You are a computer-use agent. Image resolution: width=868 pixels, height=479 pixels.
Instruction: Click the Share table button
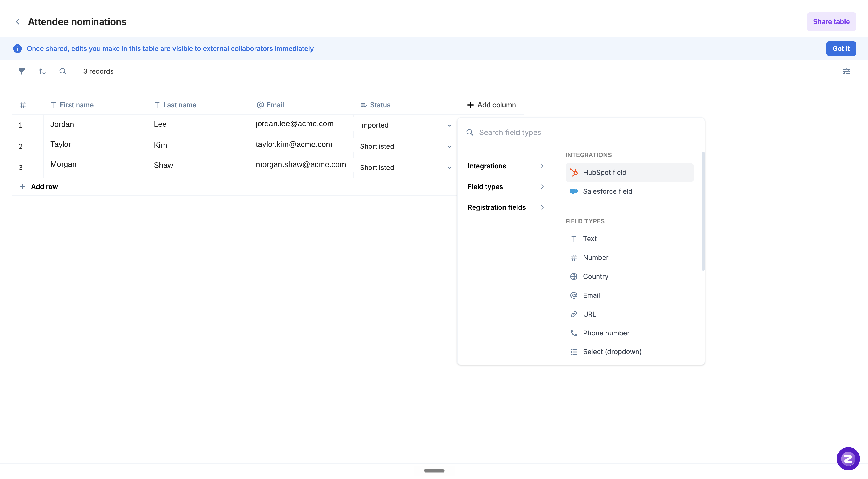pos(831,21)
